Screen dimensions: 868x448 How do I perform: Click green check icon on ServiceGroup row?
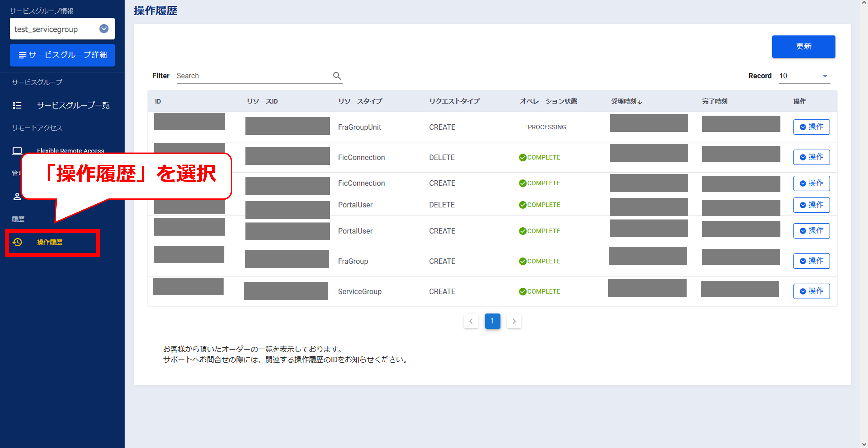pyautogui.click(x=522, y=291)
